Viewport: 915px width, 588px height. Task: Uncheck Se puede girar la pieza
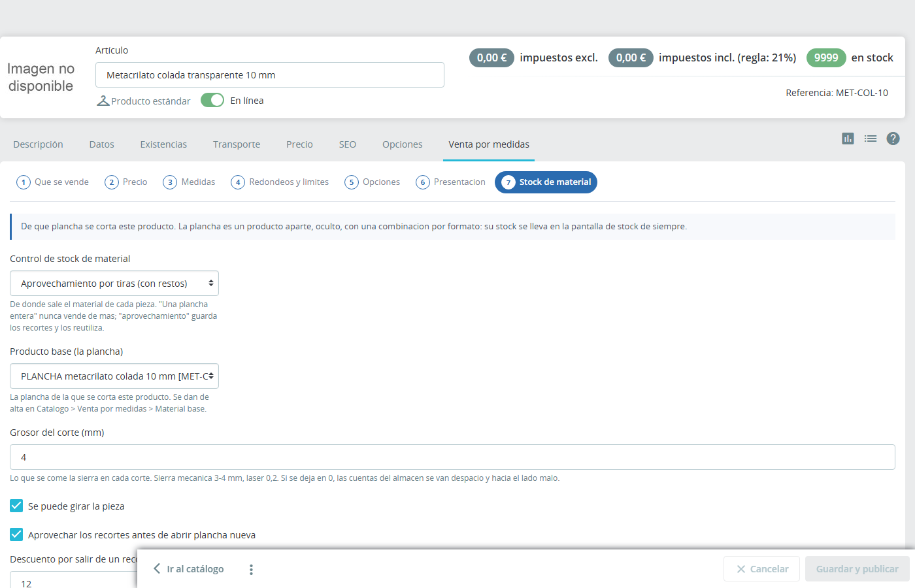coord(16,506)
